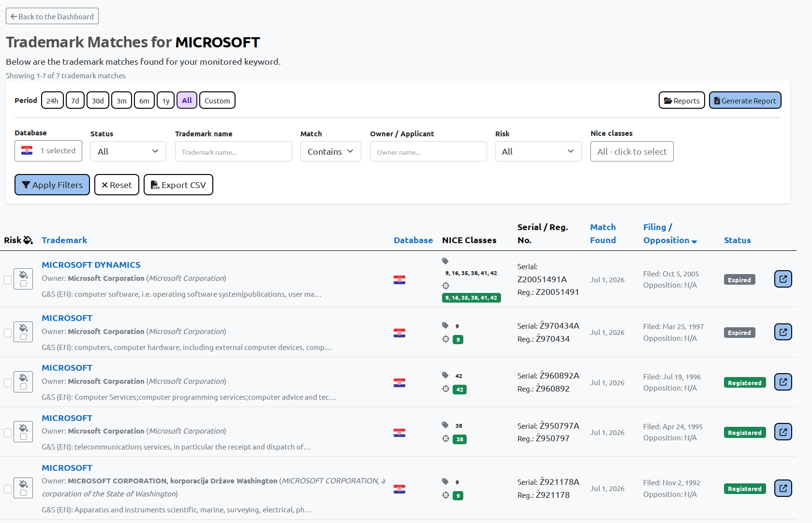Tick risk box checkbox in MICROSOFT DYNAMICS row

point(23,284)
